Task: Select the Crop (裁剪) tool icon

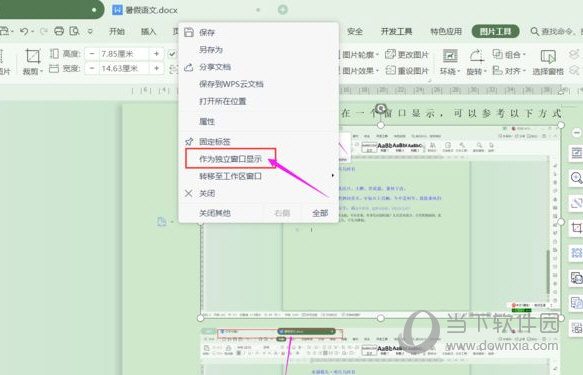Action: 33,56
